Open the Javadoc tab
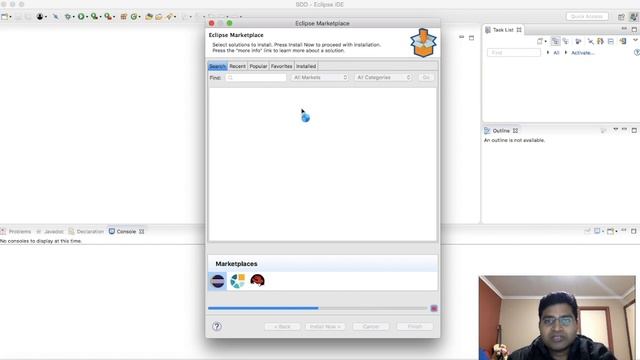Image resolution: width=640 pixels, height=360 pixels. click(50, 231)
